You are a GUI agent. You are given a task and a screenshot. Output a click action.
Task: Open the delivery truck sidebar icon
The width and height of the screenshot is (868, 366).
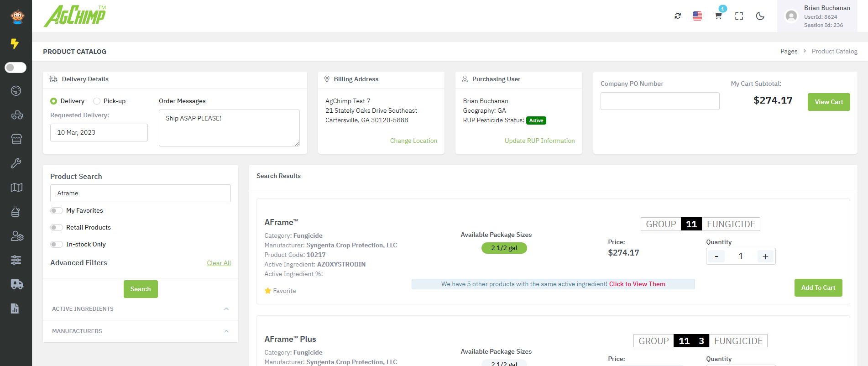point(16,284)
